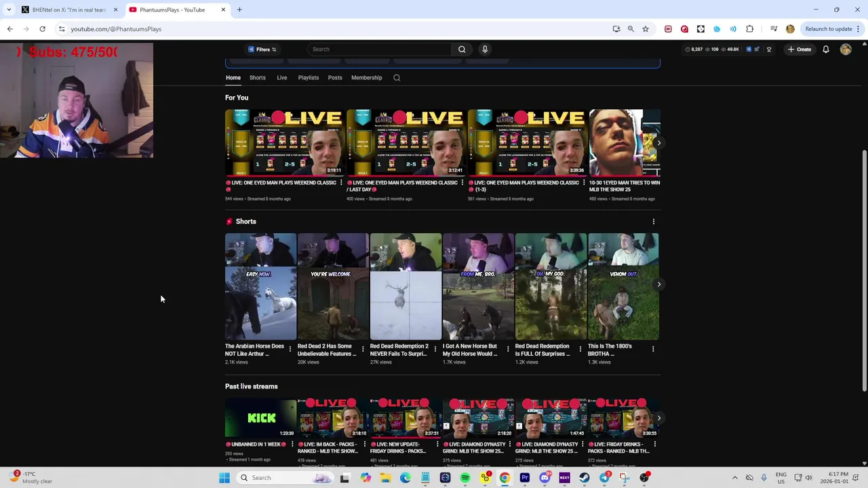Image resolution: width=868 pixels, height=488 pixels.
Task: Go back with the browser back arrow
Action: [9, 29]
